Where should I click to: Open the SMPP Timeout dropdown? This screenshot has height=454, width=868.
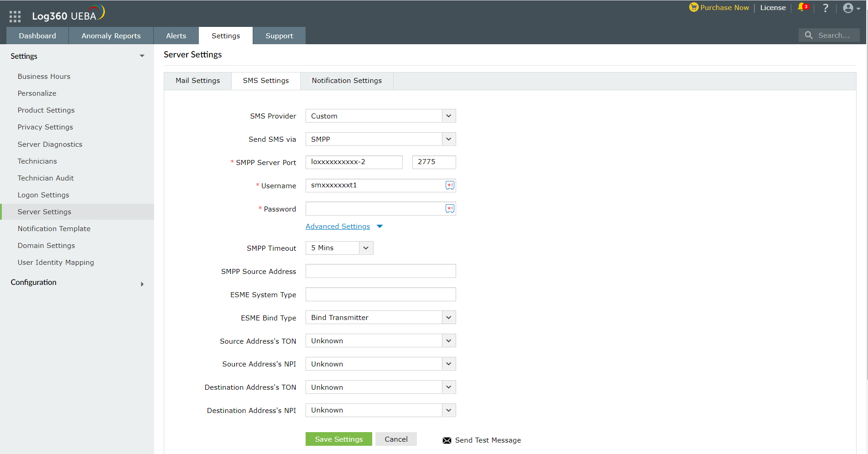point(339,248)
